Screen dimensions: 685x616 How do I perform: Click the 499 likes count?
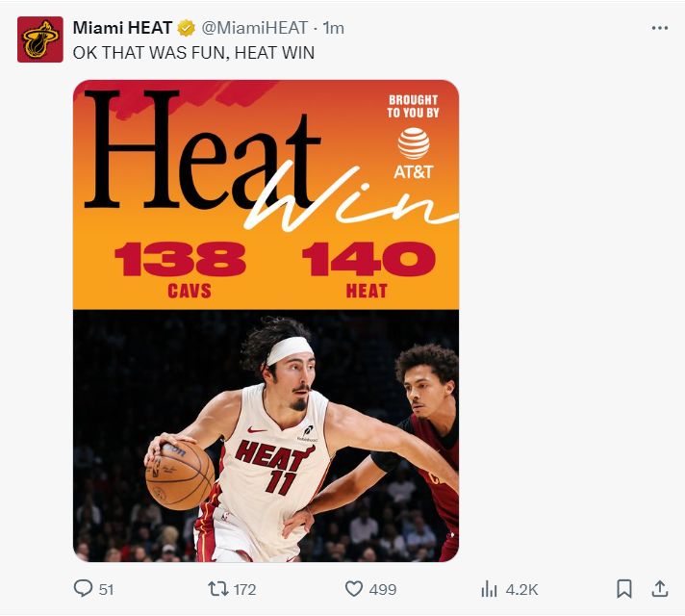point(382,589)
